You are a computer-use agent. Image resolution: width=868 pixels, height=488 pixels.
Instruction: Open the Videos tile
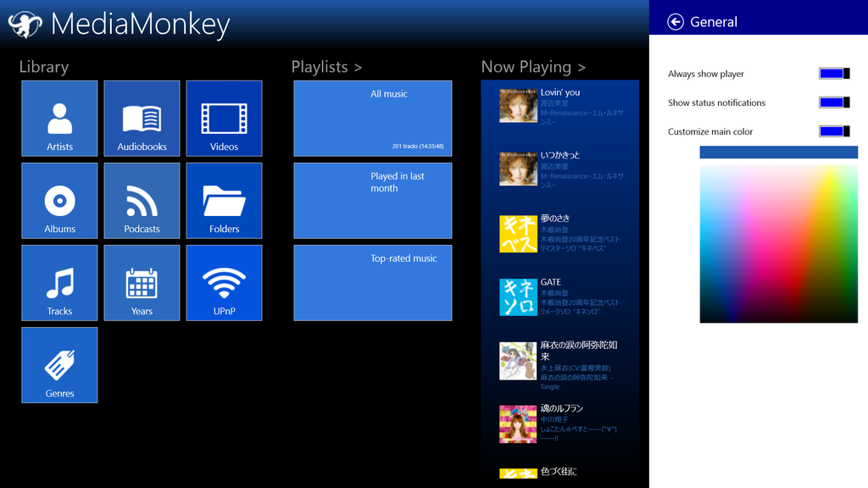point(224,119)
